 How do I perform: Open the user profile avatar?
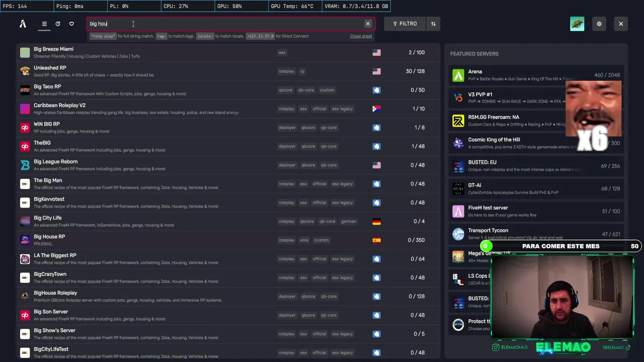point(577,24)
